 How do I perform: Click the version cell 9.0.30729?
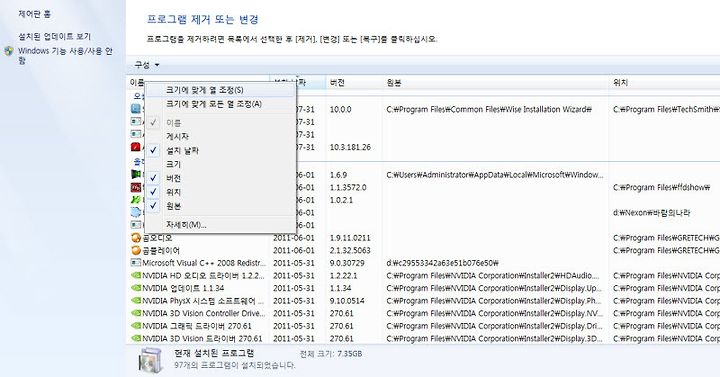(x=347, y=263)
